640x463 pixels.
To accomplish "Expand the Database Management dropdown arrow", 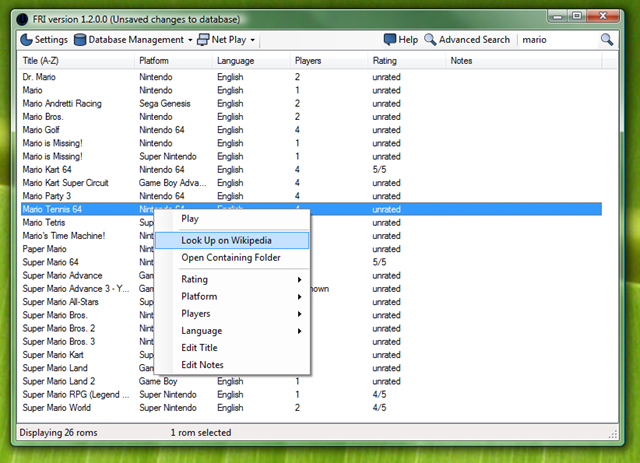I will pyautogui.click(x=190, y=40).
